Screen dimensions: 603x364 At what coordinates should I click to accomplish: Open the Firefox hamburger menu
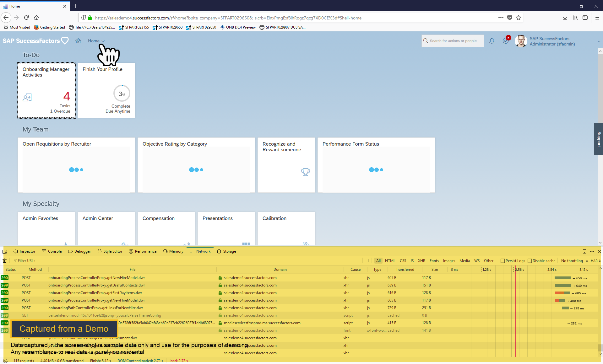(597, 18)
